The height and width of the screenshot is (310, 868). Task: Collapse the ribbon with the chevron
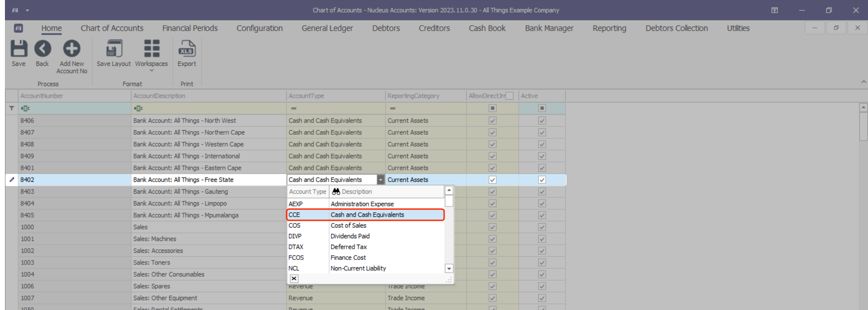point(864,82)
